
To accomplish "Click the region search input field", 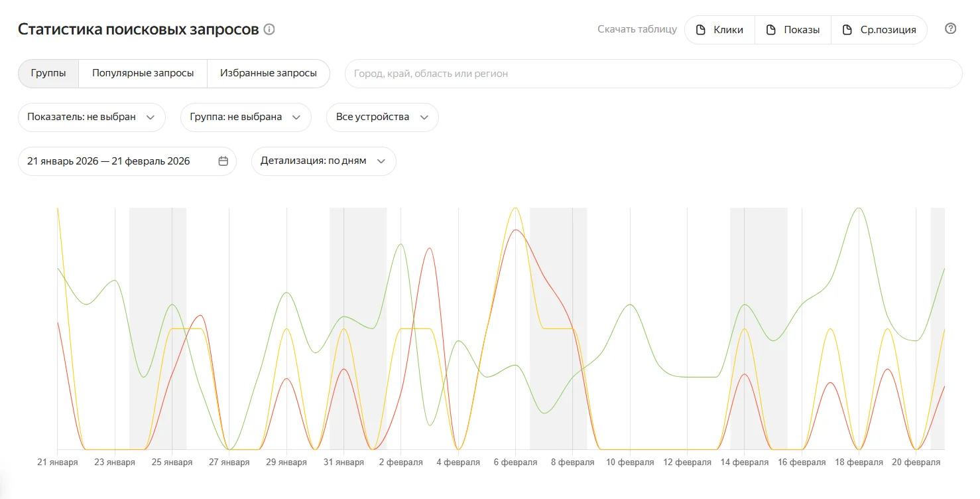I will 653,74.
